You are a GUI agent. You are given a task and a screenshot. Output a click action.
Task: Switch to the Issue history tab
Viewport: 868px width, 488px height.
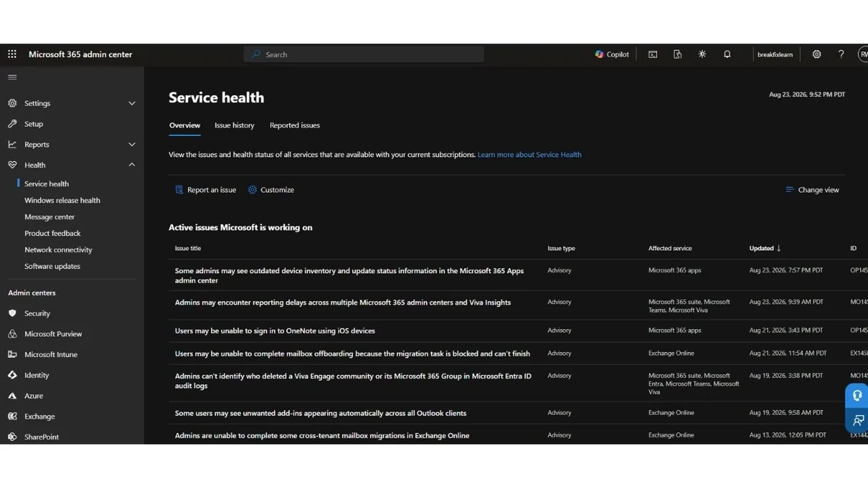click(x=234, y=125)
